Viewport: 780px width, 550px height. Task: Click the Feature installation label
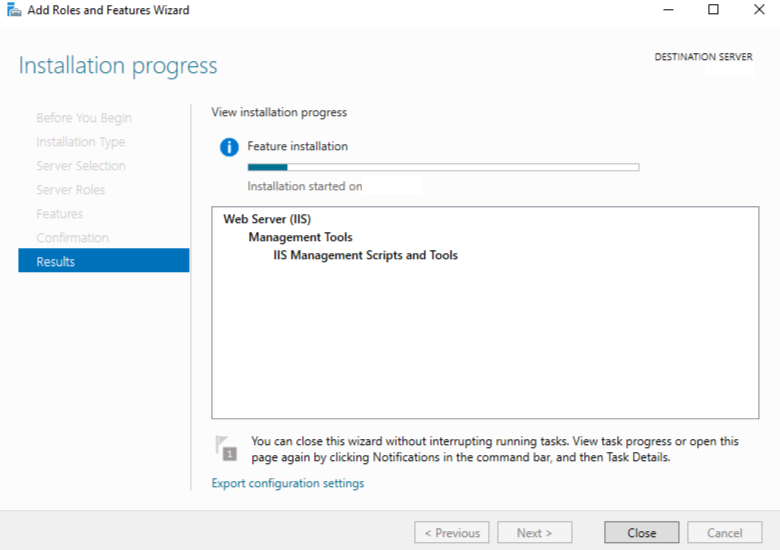point(297,146)
